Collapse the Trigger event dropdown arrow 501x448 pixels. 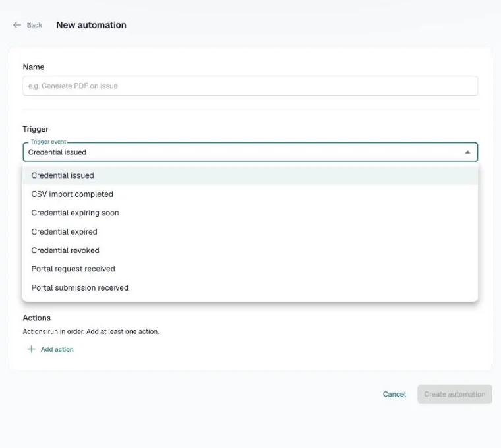467,152
